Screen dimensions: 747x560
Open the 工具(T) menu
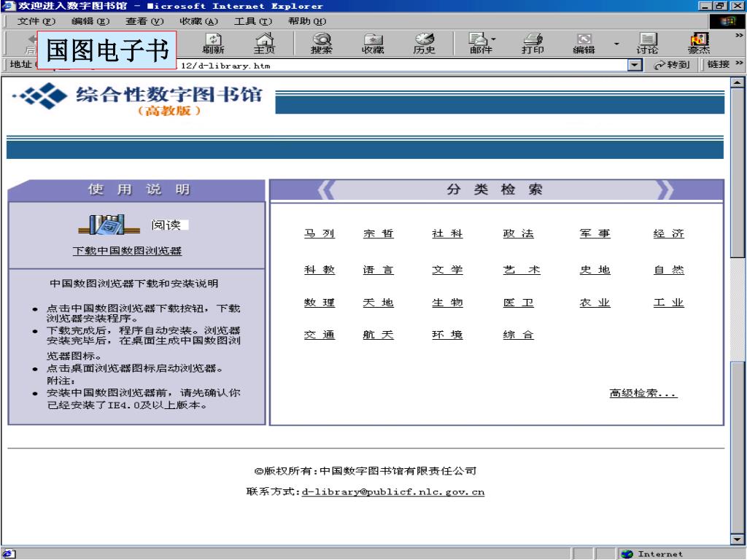point(253,21)
